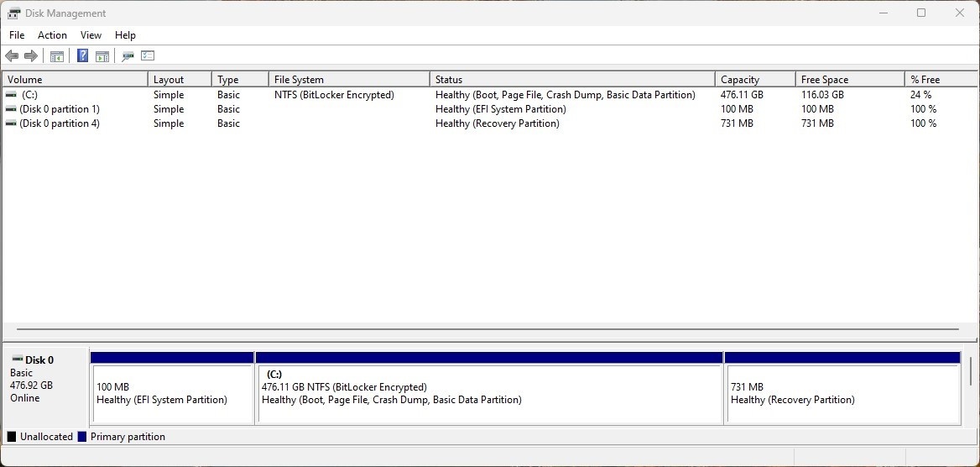This screenshot has width=980, height=467.
Task: Click the blue Primary partition legend swatch
Action: pos(82,436)
